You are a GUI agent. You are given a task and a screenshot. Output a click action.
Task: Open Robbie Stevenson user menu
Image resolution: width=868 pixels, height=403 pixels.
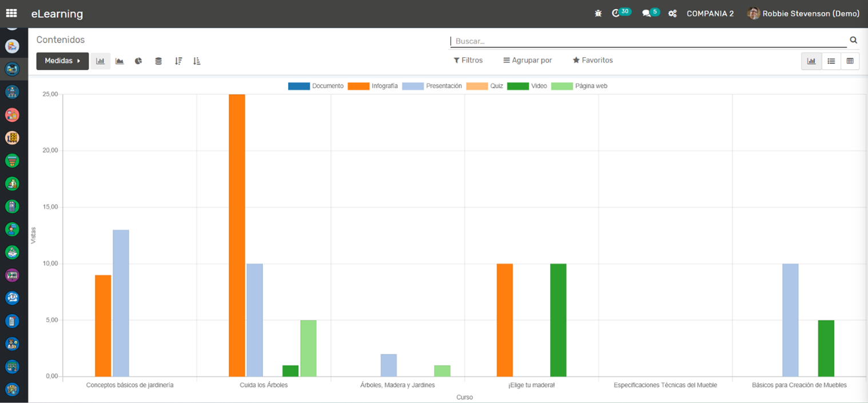803,14
